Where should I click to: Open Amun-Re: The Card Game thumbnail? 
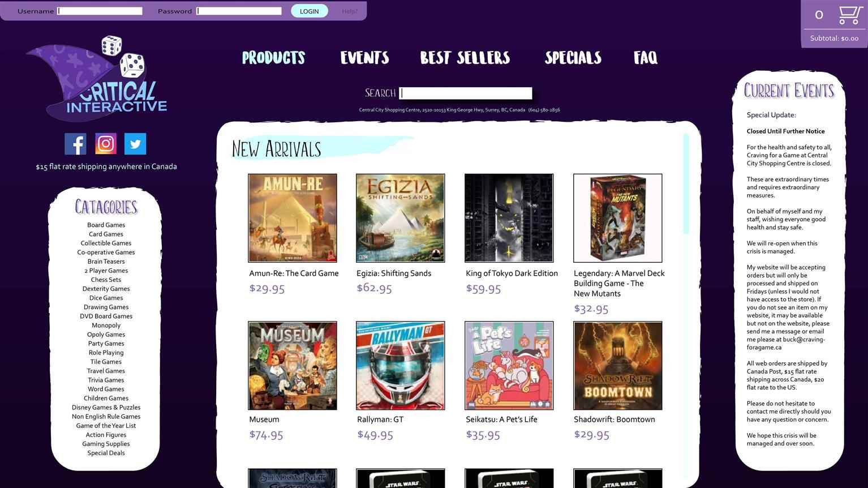click(293, 218)
